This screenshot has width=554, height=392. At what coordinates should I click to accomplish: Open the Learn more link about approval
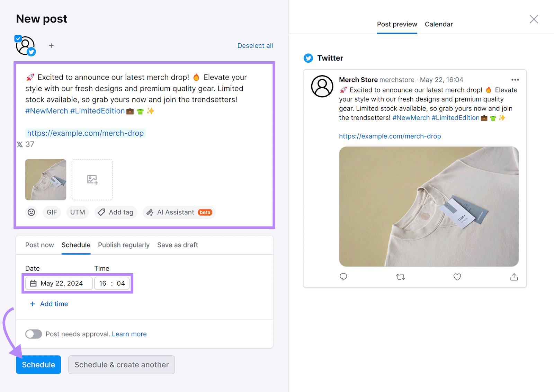click(129, 334)
